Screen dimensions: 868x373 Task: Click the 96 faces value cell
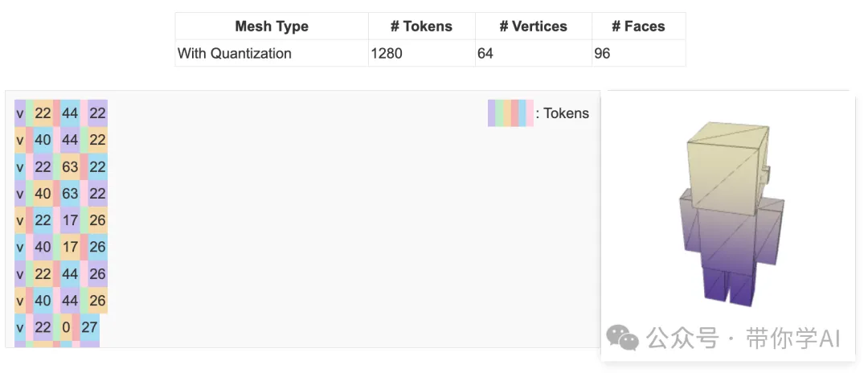(602, 54)
